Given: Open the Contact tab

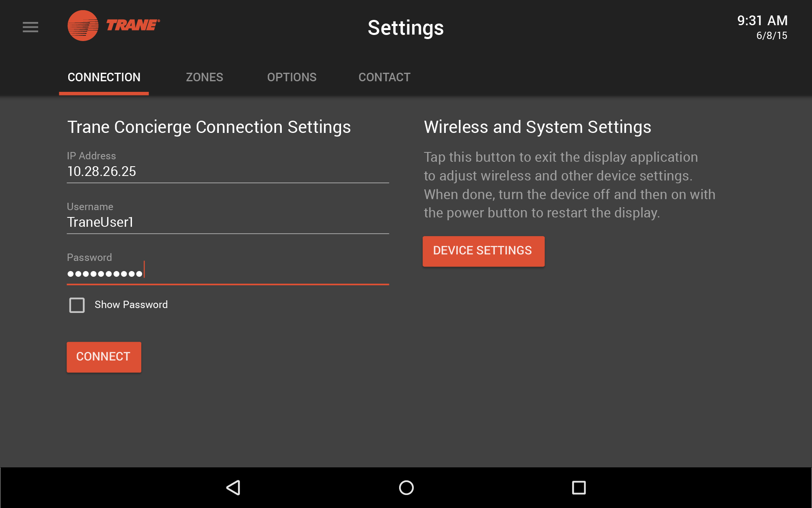Looking at the screenshot, I should 384,77.
